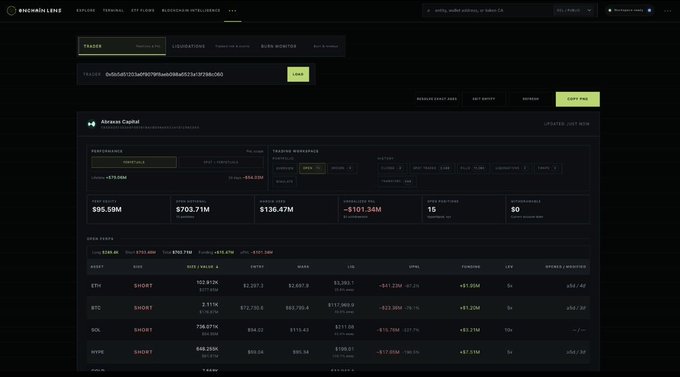The height and width of the screenshot is (377, 680).
Task: Open Closed history chip
Action: 392,168
